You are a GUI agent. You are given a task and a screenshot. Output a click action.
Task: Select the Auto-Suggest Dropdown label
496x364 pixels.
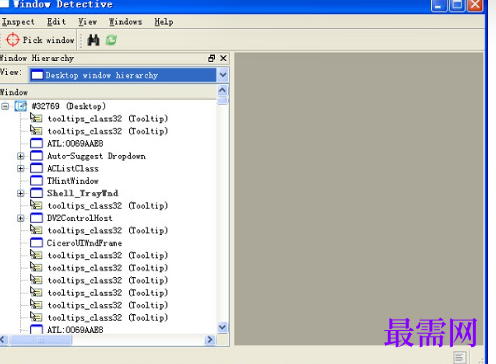coord(96,156)
